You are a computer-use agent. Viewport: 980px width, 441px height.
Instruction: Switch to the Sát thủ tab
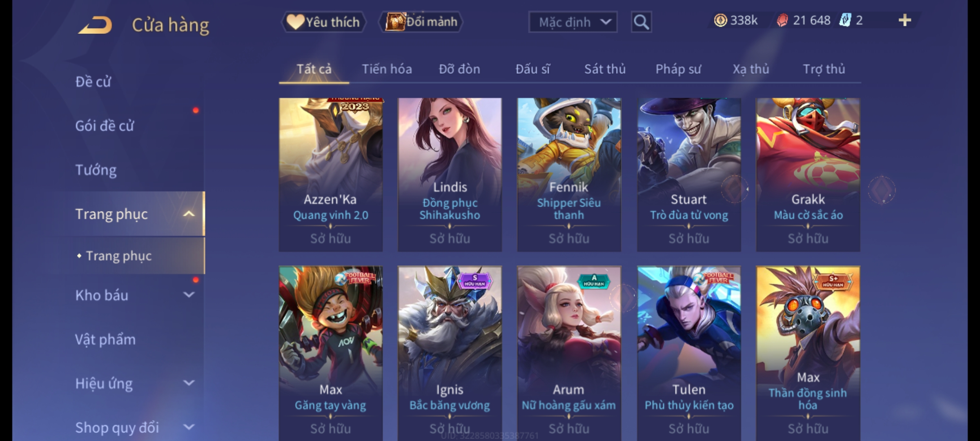605,69
